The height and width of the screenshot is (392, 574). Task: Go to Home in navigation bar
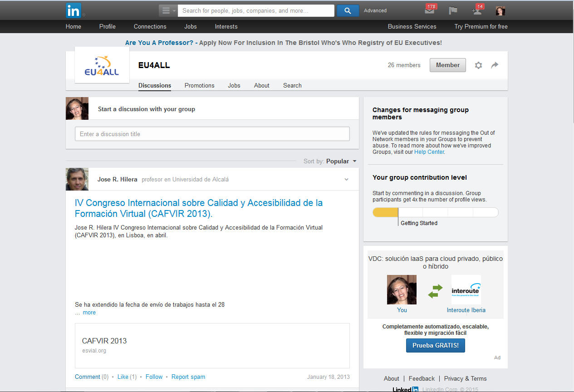point(74,26)
